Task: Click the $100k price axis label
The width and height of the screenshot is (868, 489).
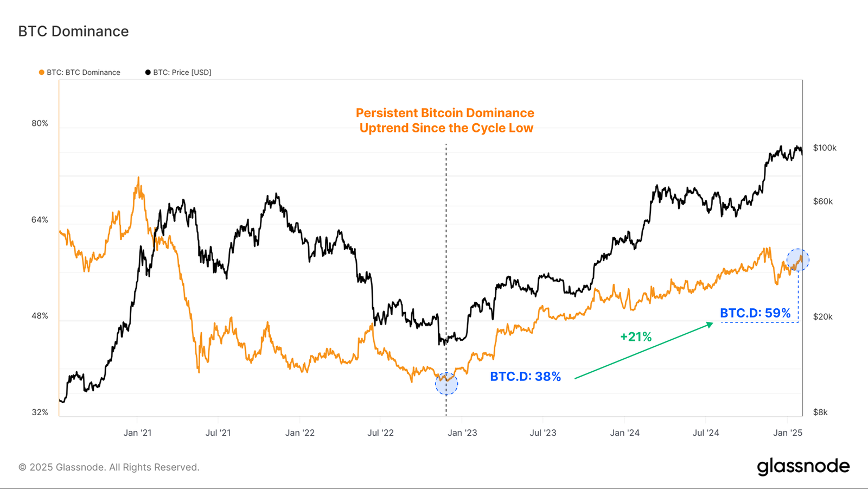Action: pyautogui.click(x=825, y=148)
